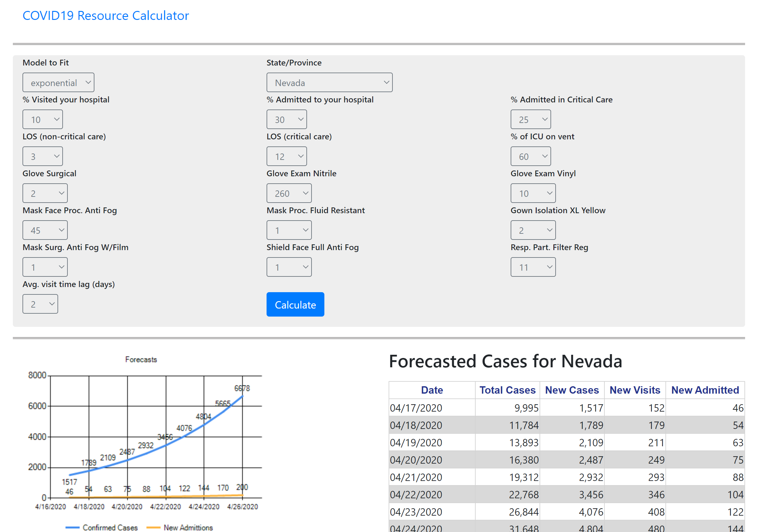The width and height of the screenshot is (765, 532).
Task: Click the Total Cases column header
Action: (x=507, y=390)
